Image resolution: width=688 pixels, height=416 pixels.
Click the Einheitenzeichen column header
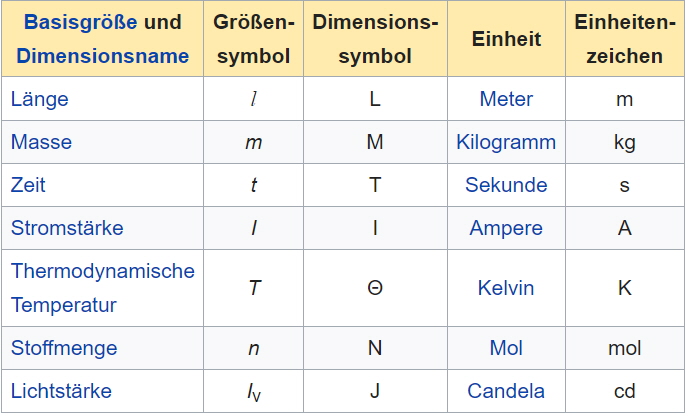click(x=625, y=39)
